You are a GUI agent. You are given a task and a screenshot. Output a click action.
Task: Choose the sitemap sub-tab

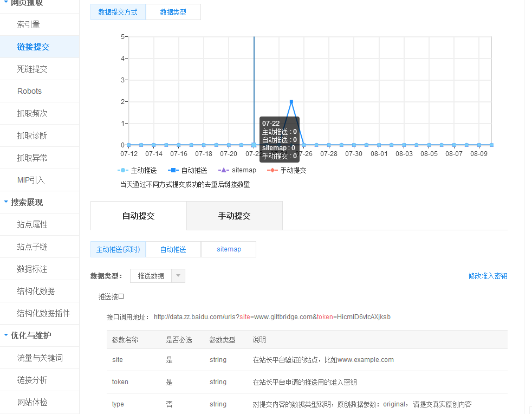click(229, 249)
